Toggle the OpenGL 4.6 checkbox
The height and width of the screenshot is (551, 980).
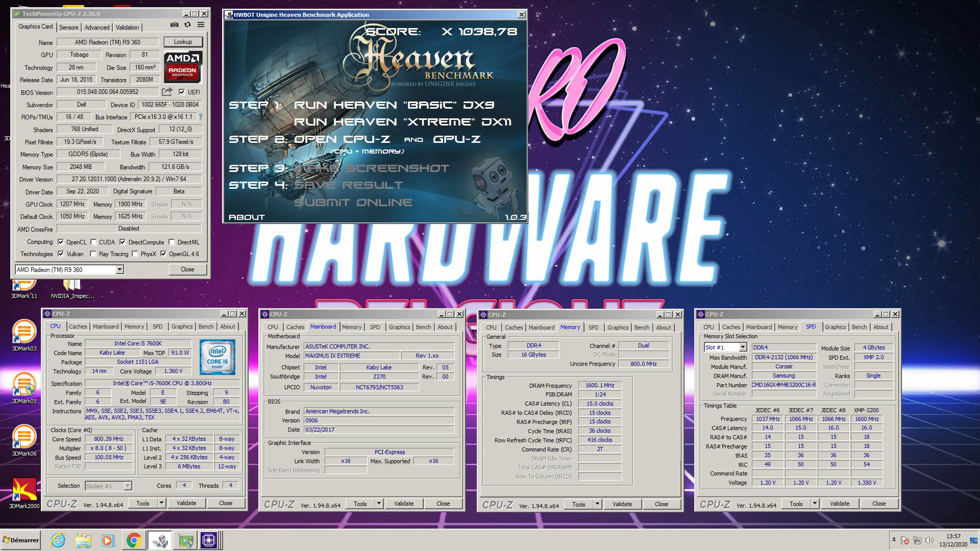163,254
